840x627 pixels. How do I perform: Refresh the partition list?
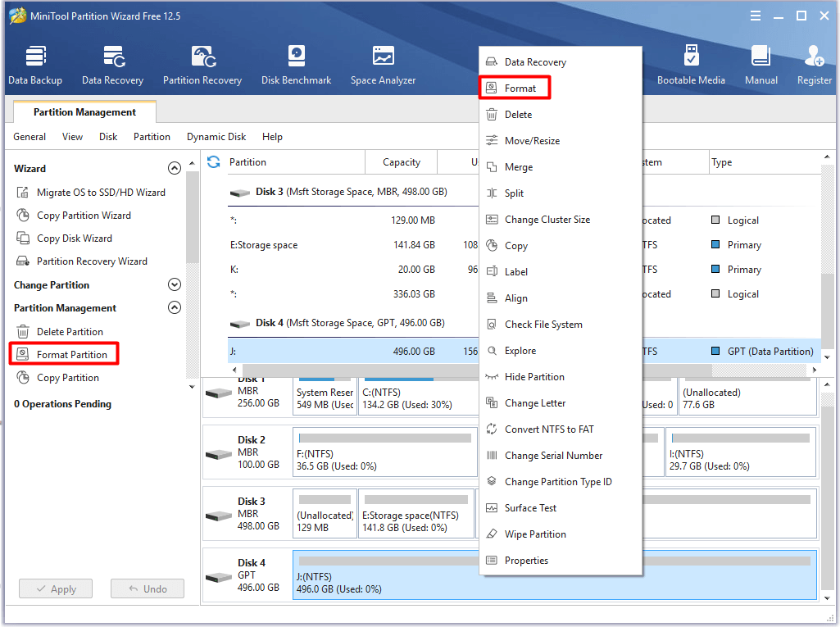click(x=214, y=161)
